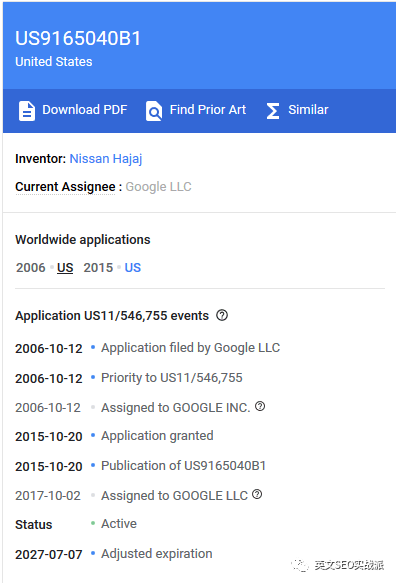Click Application US11/546,755 events heading
This screenshot has width=396, height=583.
[112, 316]
